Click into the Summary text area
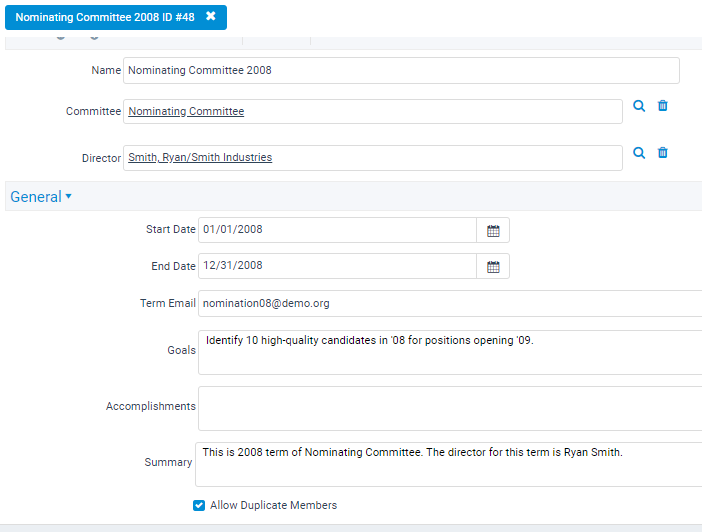This screenshot has height=532, width=702. 449,464
